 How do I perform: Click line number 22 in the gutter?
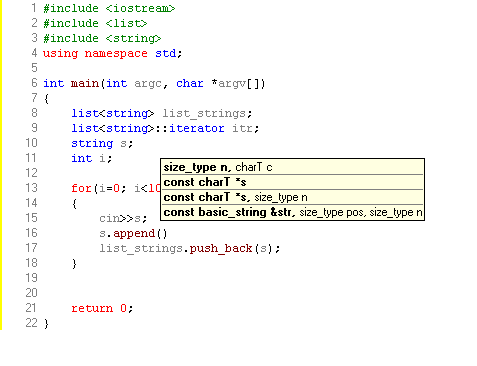click(x=31, y=323)
